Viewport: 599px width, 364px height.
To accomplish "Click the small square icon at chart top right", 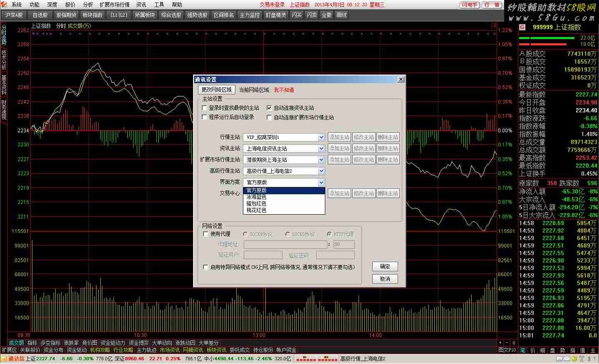I will [494, 25].
